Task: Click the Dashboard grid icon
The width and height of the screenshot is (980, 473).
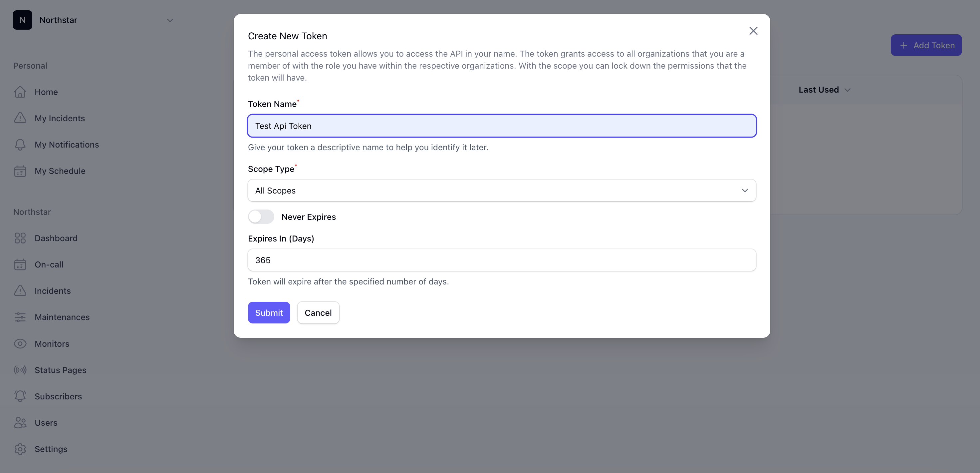Action: coord(20,238)
